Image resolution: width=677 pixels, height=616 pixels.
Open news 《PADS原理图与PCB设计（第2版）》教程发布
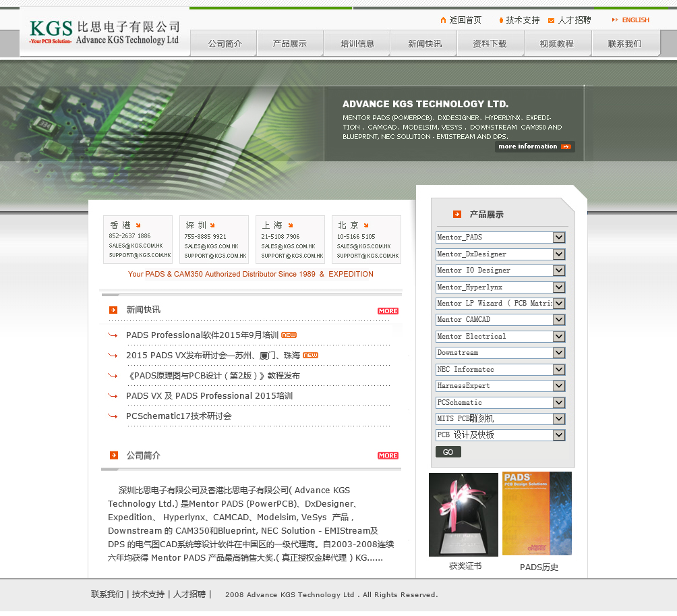pos(213,375)
